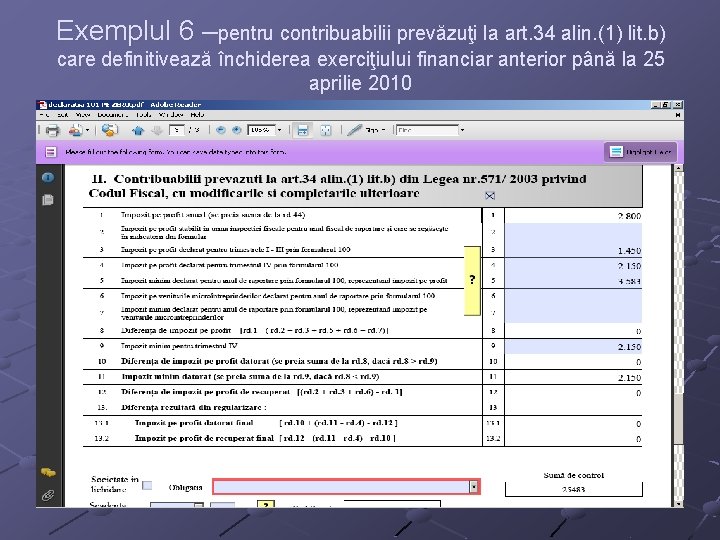The image size is (720, 540).
Task: Click inside the Find text box
Action: (x=427, y=130)
